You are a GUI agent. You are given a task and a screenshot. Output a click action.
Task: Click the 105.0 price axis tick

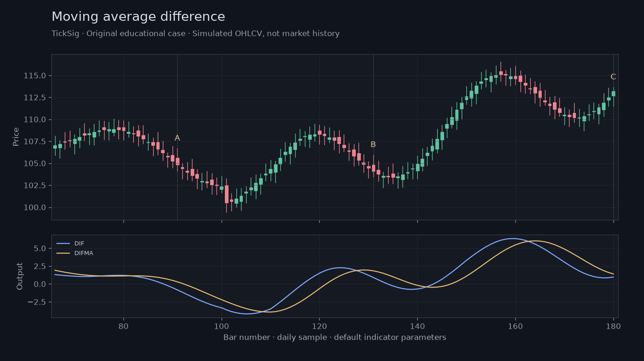point(35,163)
